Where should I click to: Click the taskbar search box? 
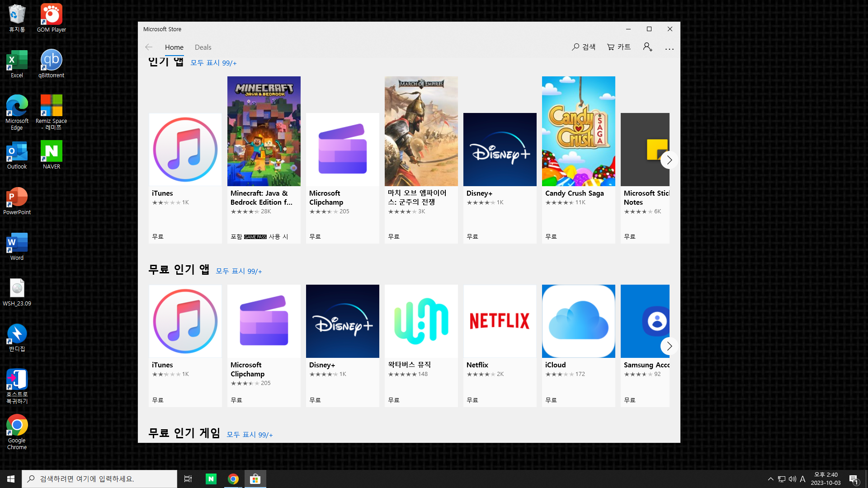pyautogui.click(x=99, y=479)
